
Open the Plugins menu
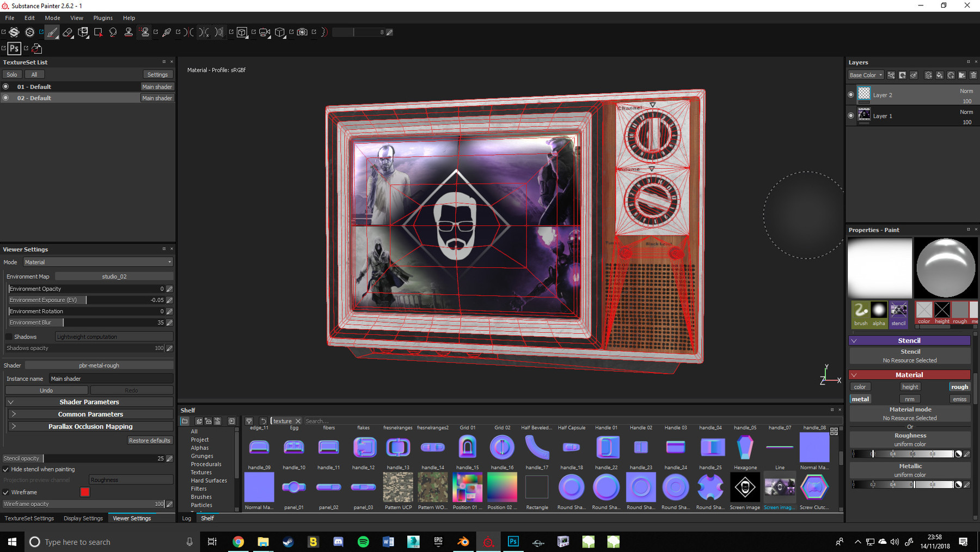[102, 17]
